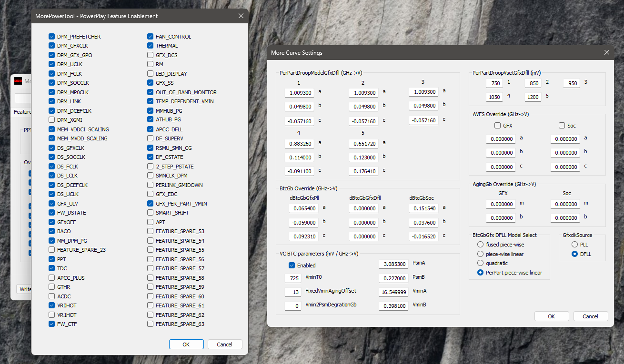Cancel the PowerPlay Feature Enablement dialog
Screen dimensions: 624x364
point(224,344)
